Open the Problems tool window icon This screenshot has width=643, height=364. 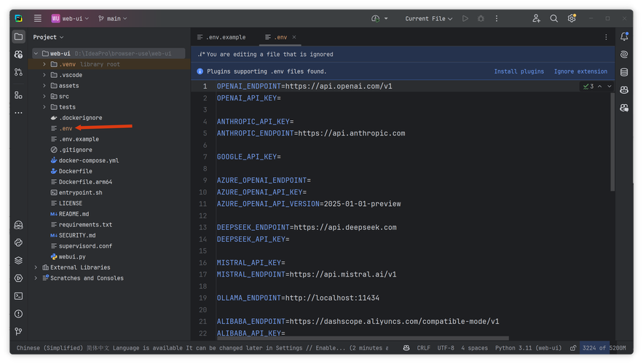click(x=18, y=314)
